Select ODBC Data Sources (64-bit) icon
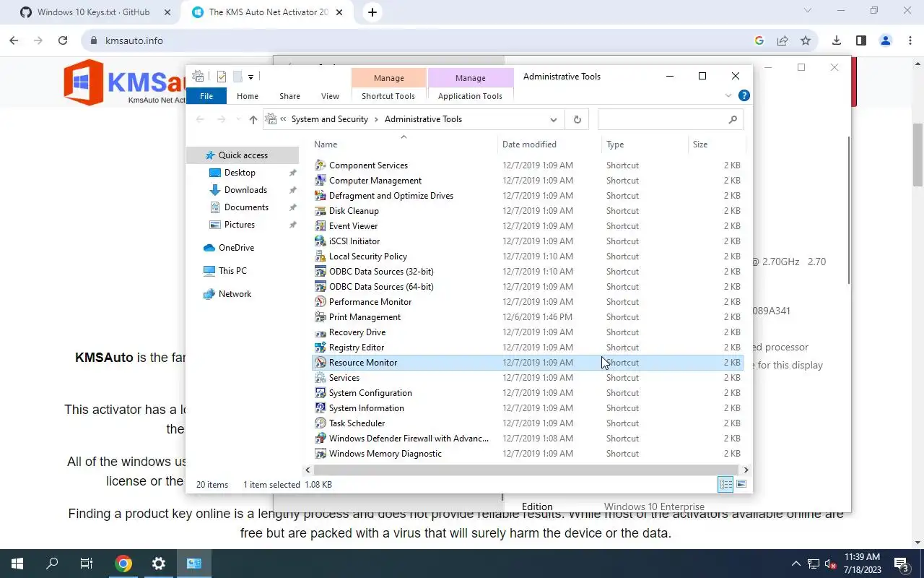The height and width of the screenshot is (578, 924). tap(321, 287)
